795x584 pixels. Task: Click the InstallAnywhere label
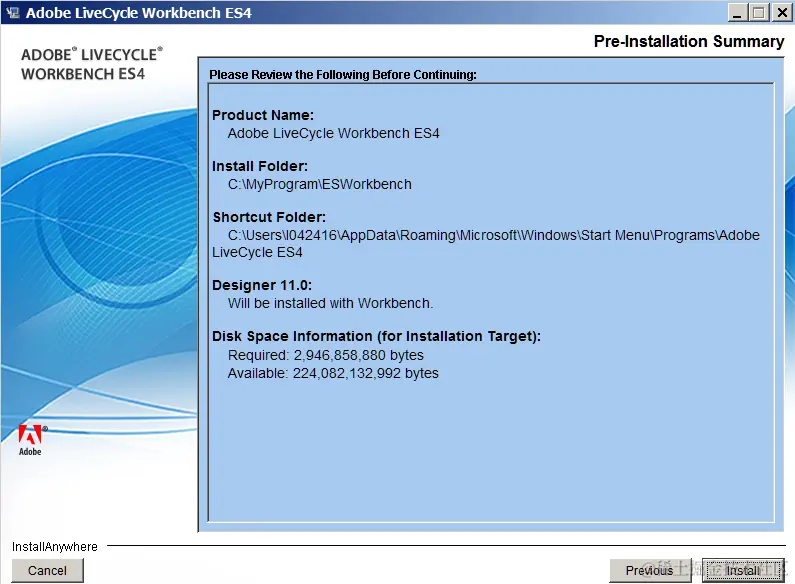(55, 546)
